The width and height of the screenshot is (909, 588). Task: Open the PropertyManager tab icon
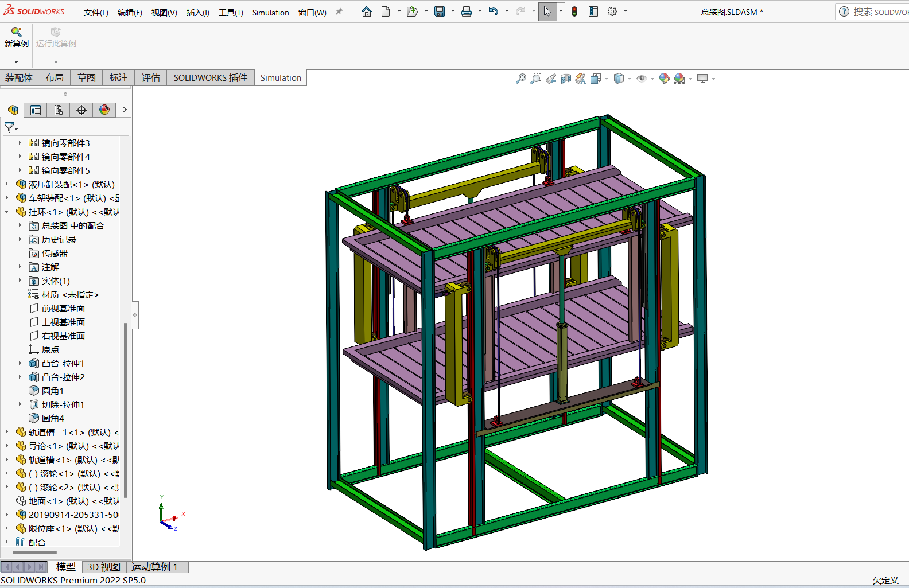pos(36,110)
